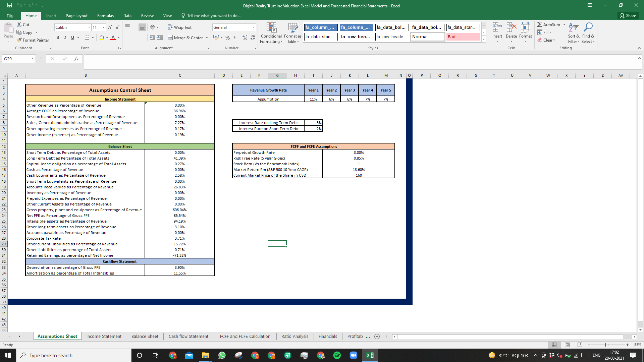Click the percent style icon
This screenshot has height=362, width=644.
[x=228, y=38]
